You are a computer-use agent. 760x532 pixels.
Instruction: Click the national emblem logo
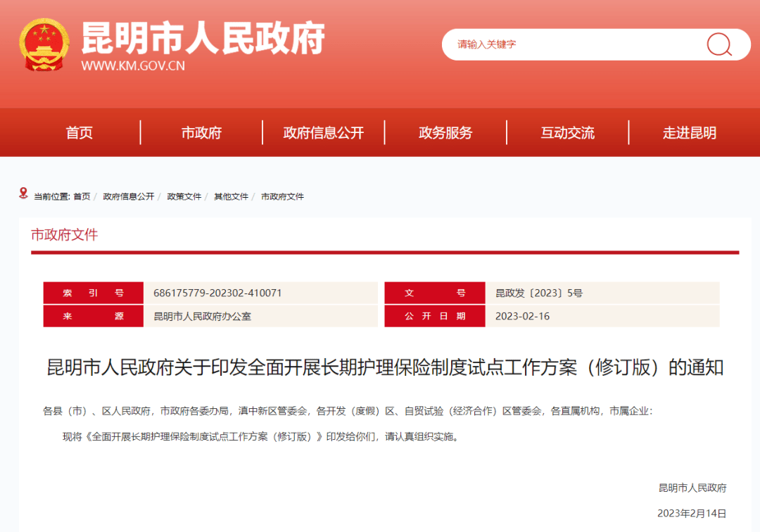44,44
